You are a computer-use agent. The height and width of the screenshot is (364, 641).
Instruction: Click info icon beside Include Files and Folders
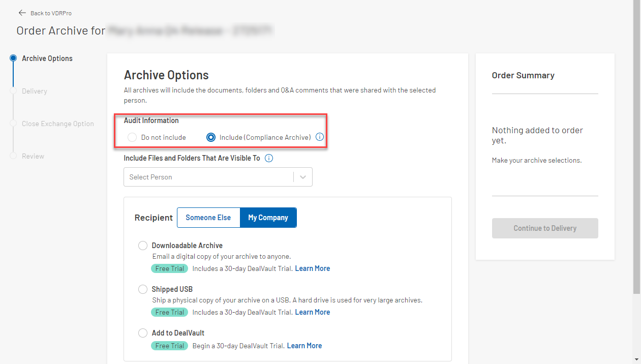point(268,158)
